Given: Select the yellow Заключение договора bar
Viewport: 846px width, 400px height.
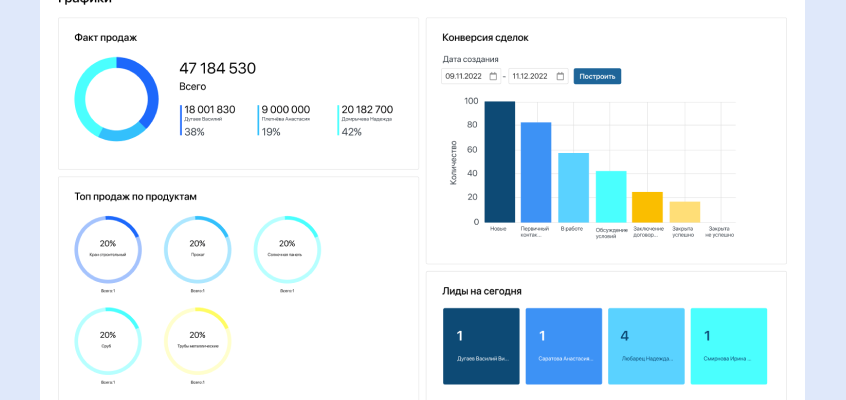Looking at the screenshot, I should click(647, 207).
